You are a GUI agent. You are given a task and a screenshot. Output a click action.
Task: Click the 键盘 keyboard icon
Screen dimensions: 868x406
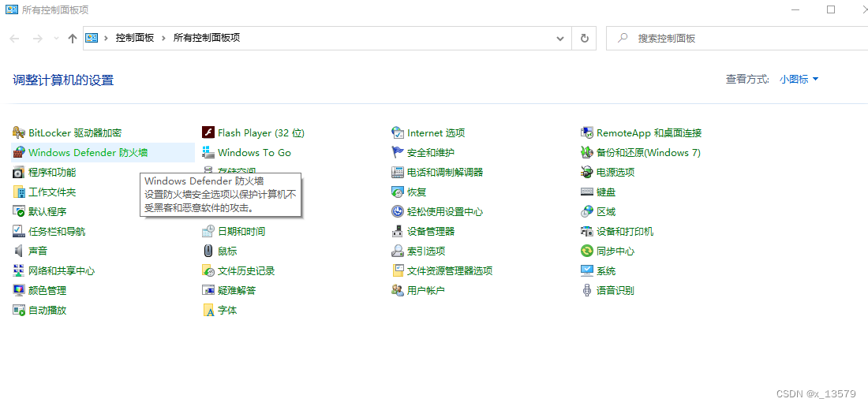tap(587, 192)
